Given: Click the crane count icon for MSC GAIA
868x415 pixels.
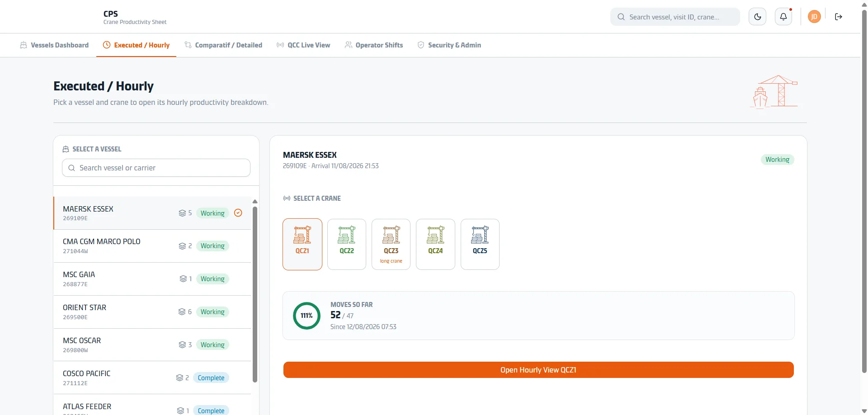Looking at the screenshot, I should 183,279.
